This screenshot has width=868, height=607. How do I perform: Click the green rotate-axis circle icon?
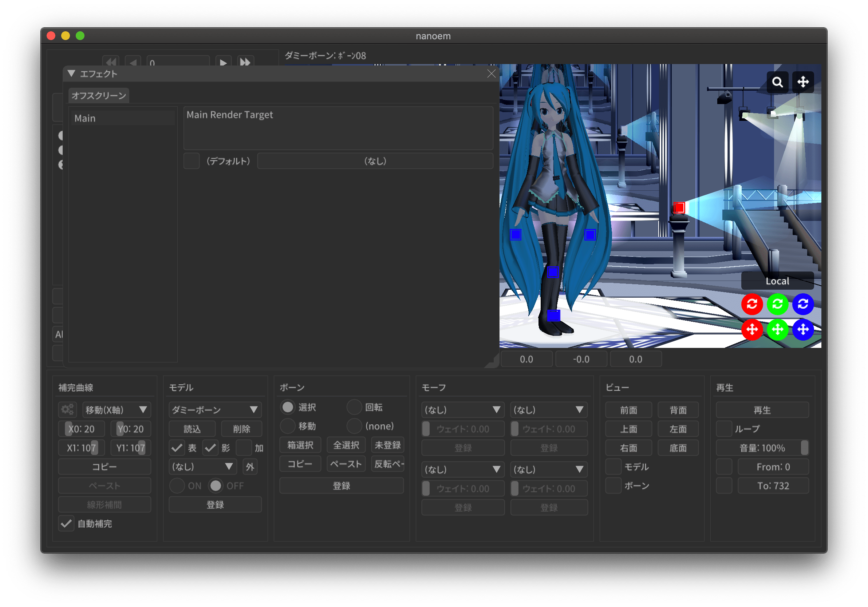click(777, 304)
